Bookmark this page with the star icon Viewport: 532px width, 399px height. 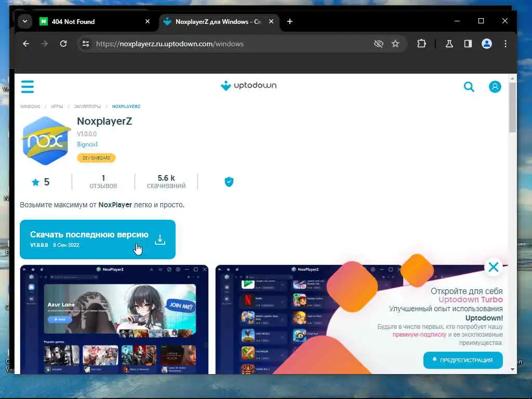click(x=395, y=44)
